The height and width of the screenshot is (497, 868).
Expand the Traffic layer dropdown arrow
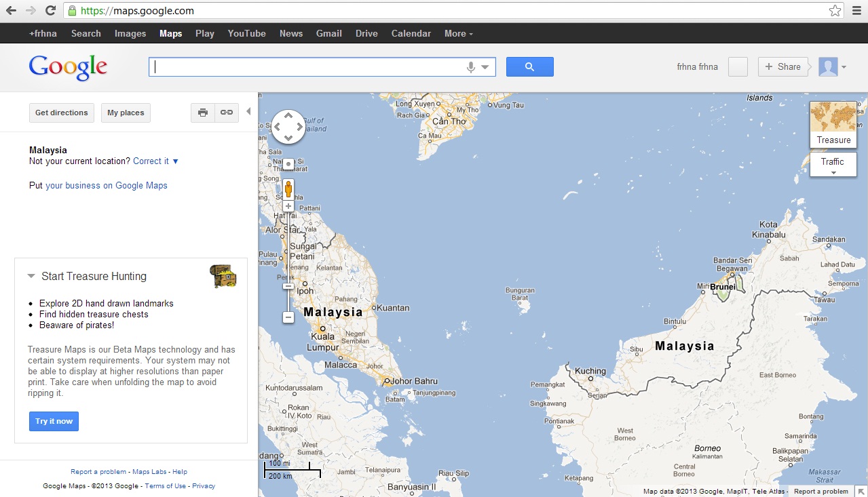(833, 173)
